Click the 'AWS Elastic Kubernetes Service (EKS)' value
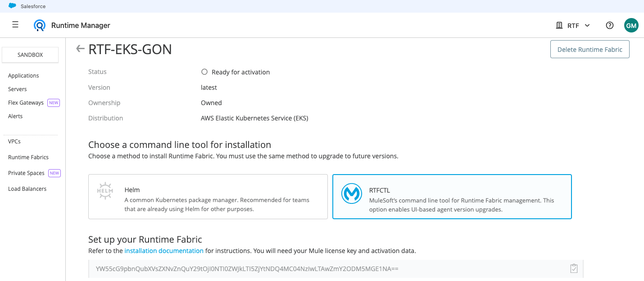This screenshot has height=281, width=644. 254,118
